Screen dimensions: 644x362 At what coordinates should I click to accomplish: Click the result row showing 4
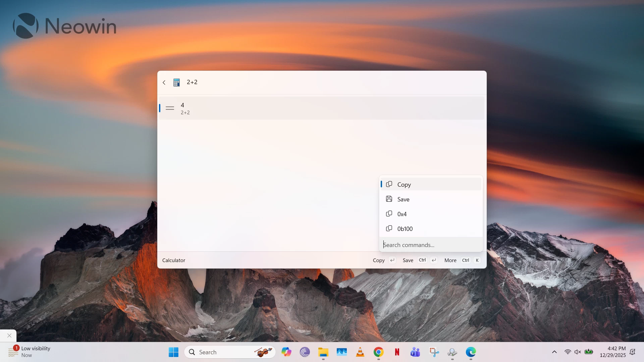321,108
